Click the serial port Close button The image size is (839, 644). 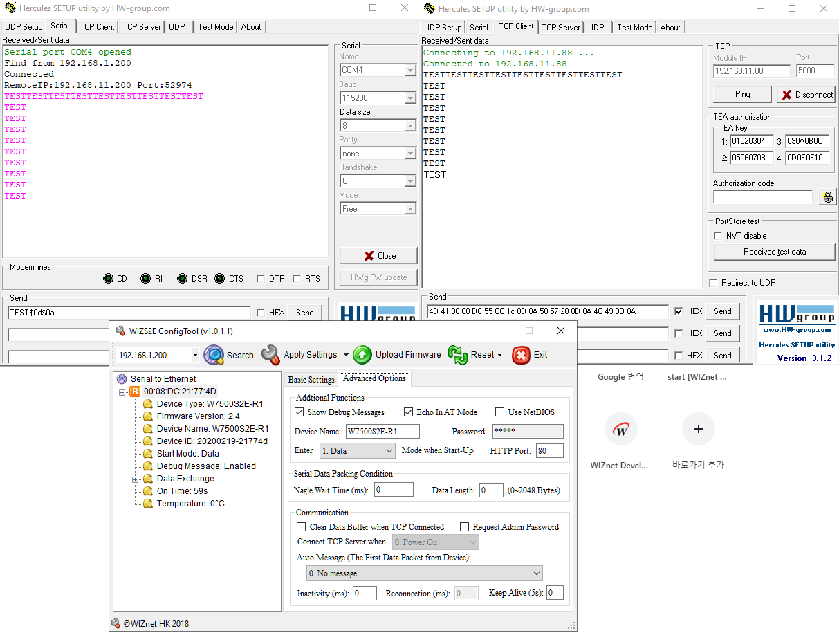[378, 256]
